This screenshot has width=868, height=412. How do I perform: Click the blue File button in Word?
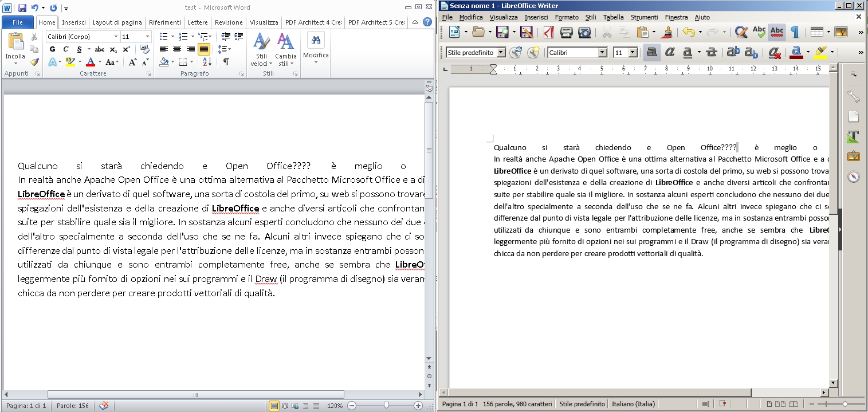point(18,22)
